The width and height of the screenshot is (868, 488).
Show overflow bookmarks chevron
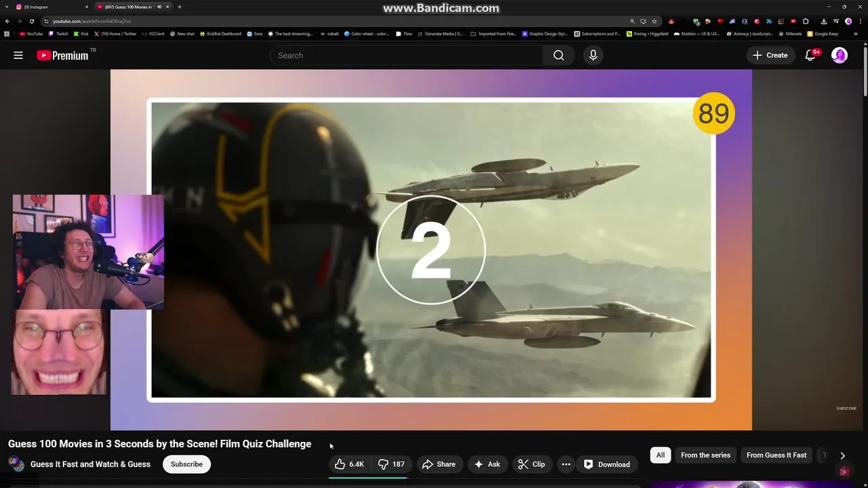[855, 34]
